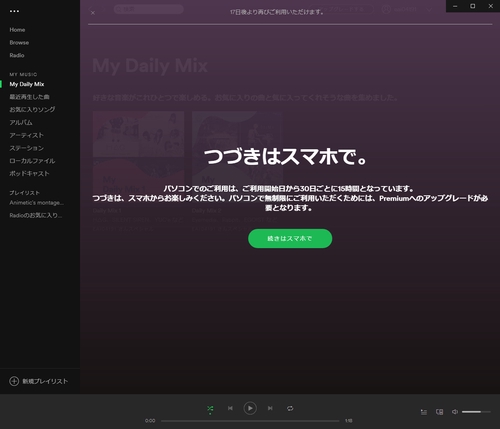Mute the volume via speaker icon
The width and height of the screenshot is (500, 429).
coord(455,412)
